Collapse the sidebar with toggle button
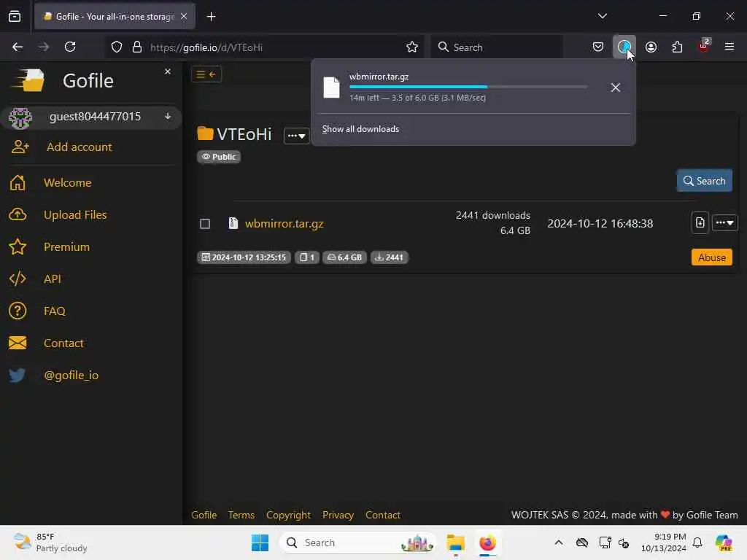Image resolution: width=747 pixels, height=560 pixels. pos(206,74)
